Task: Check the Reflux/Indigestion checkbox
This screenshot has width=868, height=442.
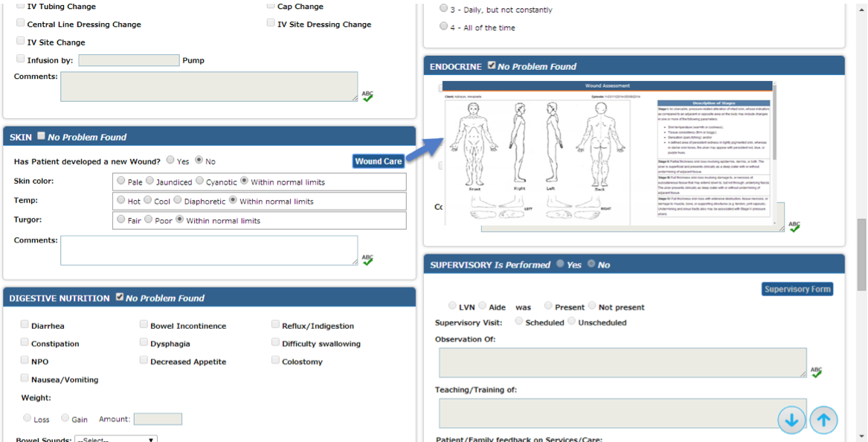Action: (x=275, y=324)
